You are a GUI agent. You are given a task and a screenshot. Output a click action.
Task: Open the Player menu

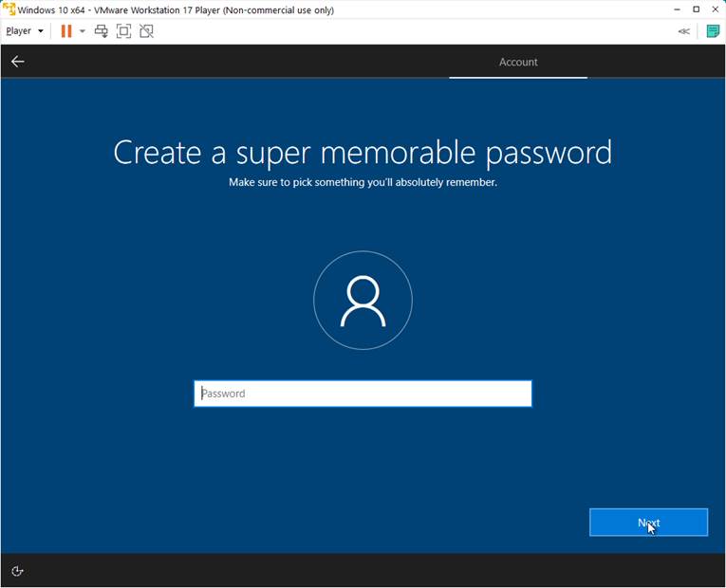24,31
